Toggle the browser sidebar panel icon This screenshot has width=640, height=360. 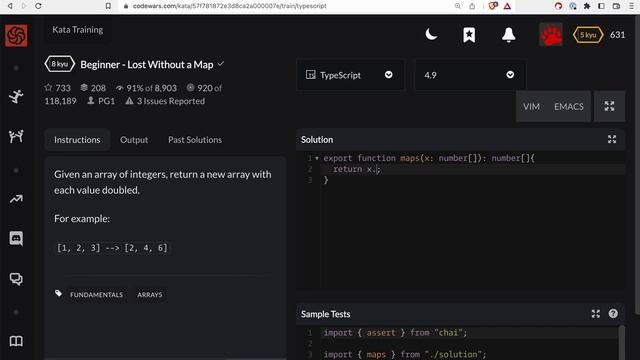601,6
